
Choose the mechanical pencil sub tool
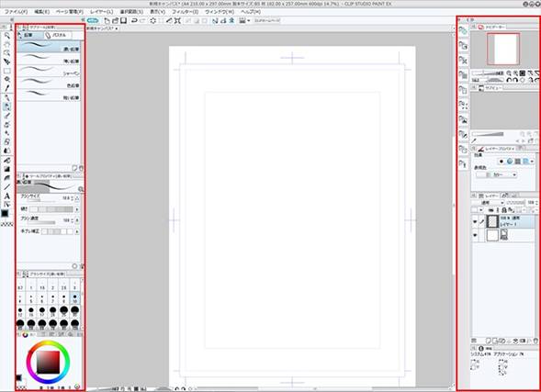(x=49, y=71)
